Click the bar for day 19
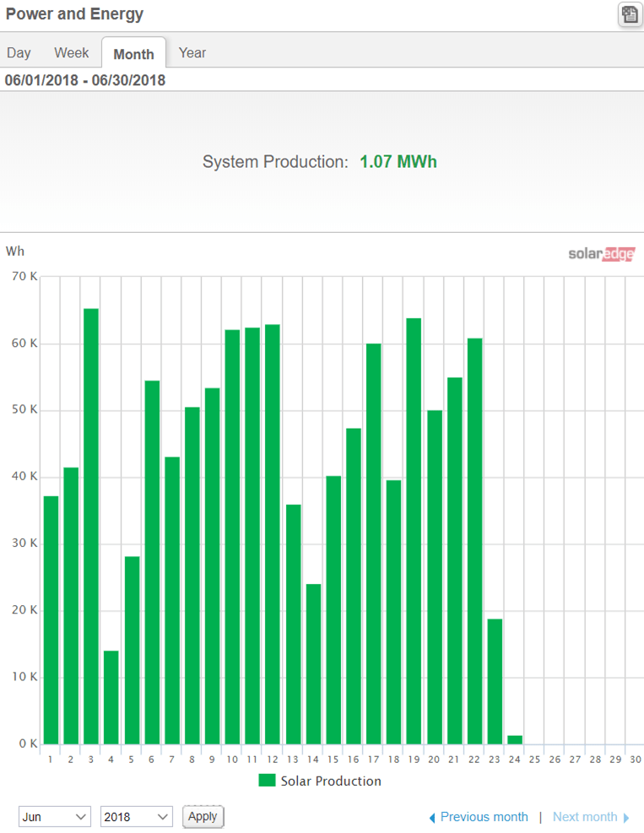 (414, 531)
